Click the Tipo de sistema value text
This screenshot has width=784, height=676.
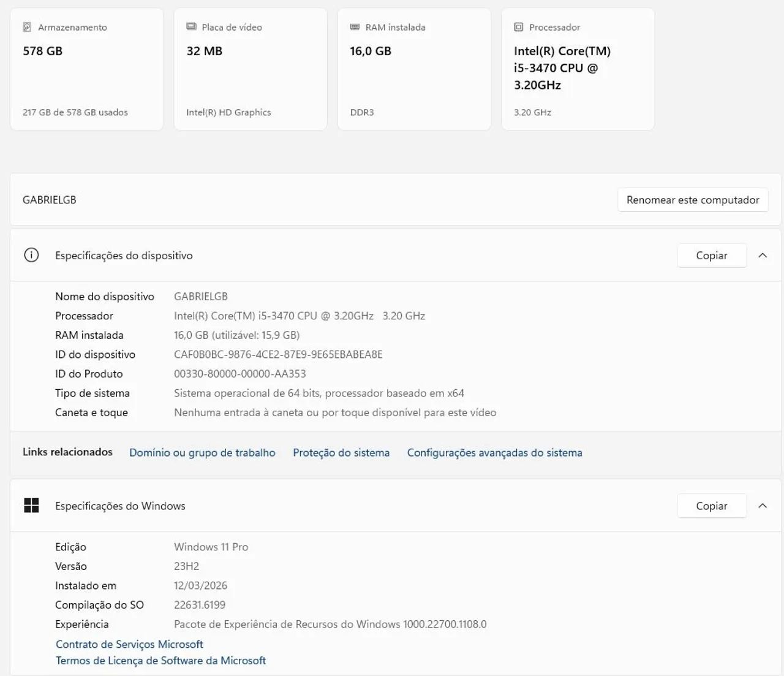[319, 393]
